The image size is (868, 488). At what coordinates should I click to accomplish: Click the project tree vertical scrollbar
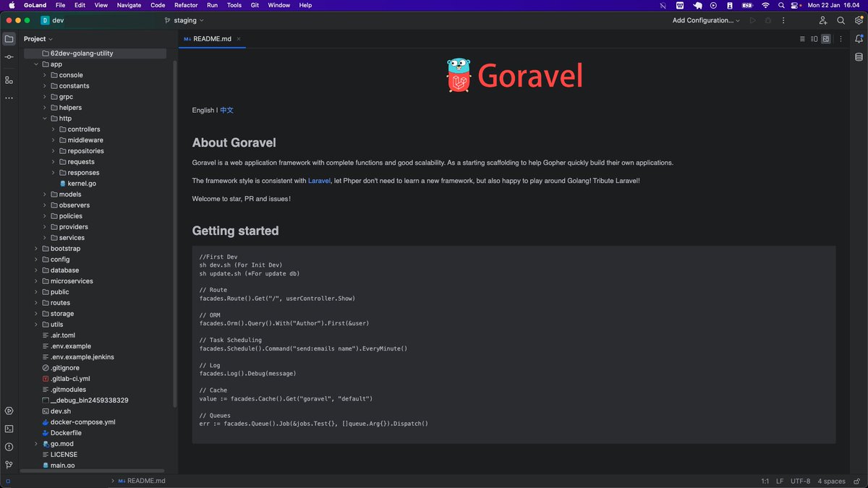pyautogui.click(x=174, y=234)
